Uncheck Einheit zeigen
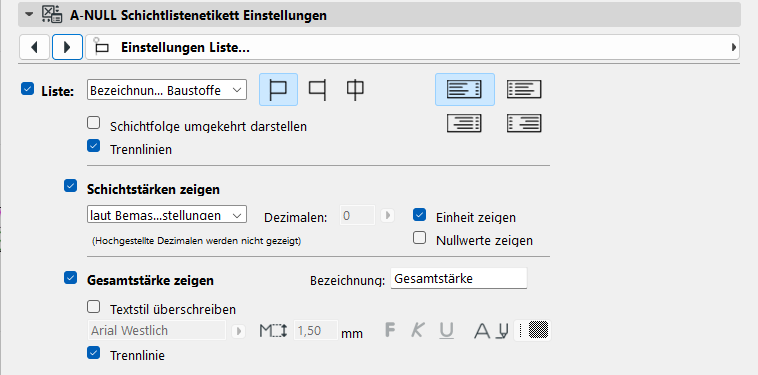The height and width of the screenshot is (375, 758). 420,215
